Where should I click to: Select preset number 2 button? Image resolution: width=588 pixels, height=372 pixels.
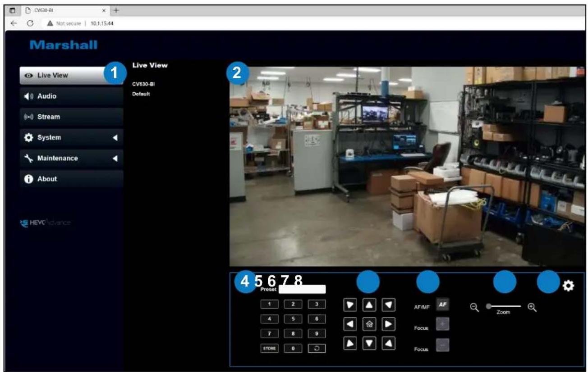293,305
